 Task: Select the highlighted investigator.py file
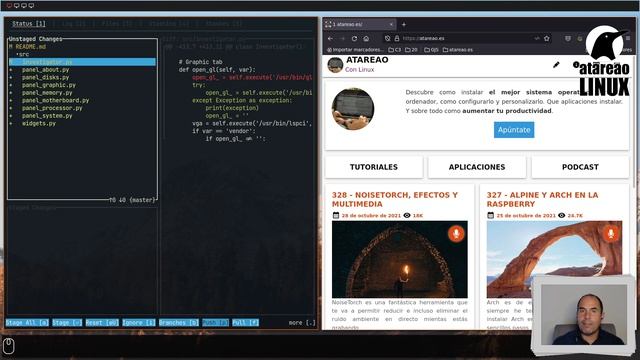click(x=82, y=62)
